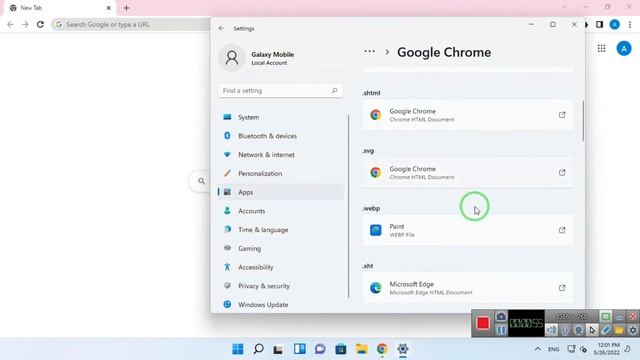Open Accessibility settings category
640x360 pixels.
281,267
